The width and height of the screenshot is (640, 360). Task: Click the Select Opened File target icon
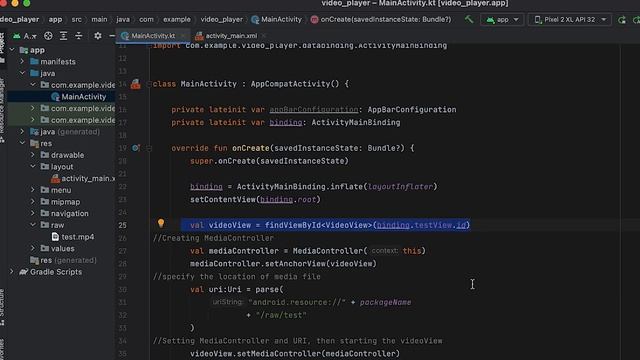(x=48, y=36)
